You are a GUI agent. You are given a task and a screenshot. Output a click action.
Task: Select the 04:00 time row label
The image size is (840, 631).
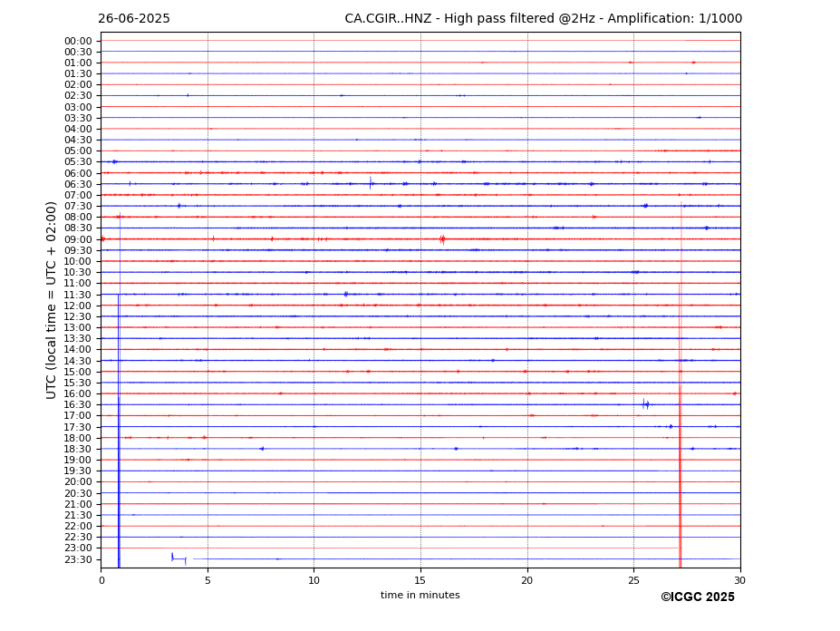click(x=78, y=130)
